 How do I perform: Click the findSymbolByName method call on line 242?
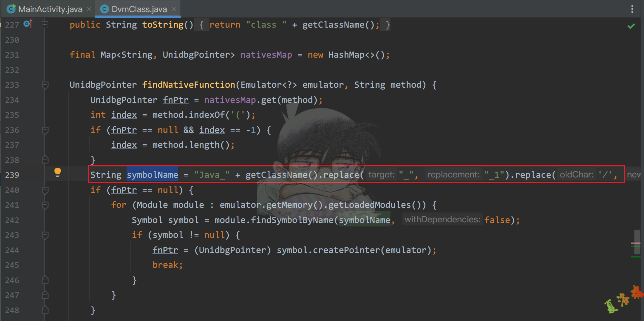(x=292, y=220)
